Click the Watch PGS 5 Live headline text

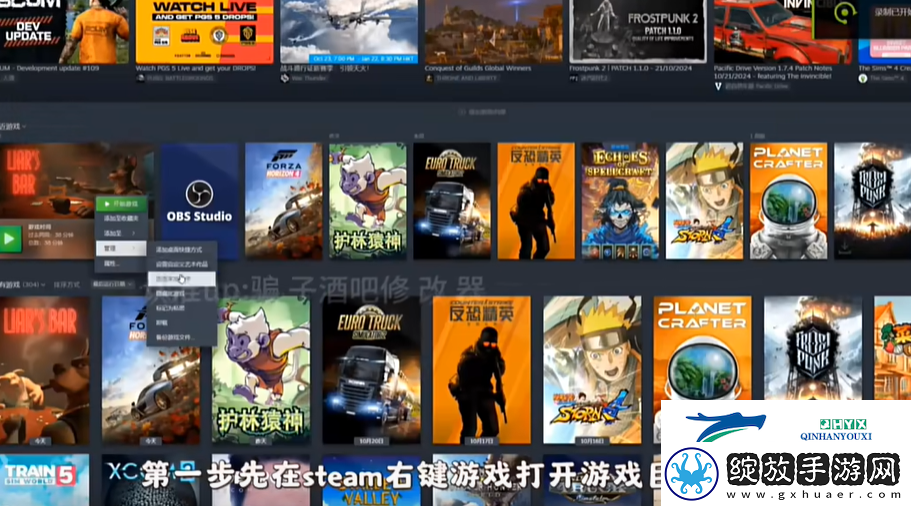click(195, 68)
